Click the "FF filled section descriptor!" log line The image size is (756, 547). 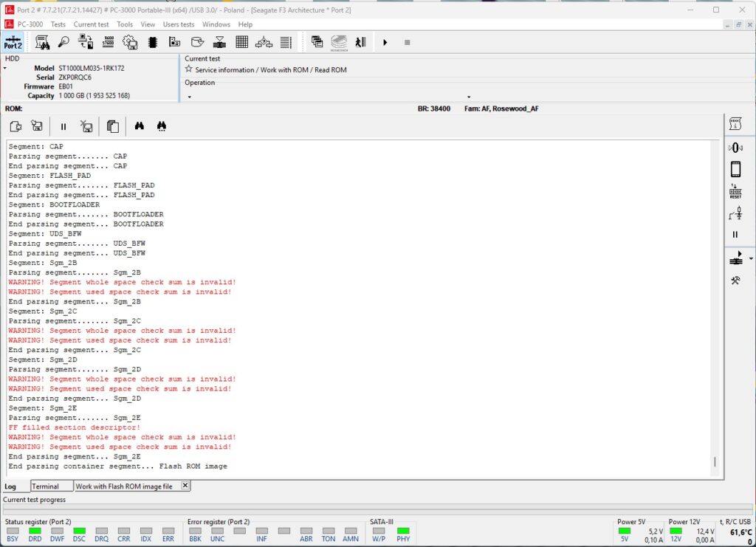tap(75, 427)
